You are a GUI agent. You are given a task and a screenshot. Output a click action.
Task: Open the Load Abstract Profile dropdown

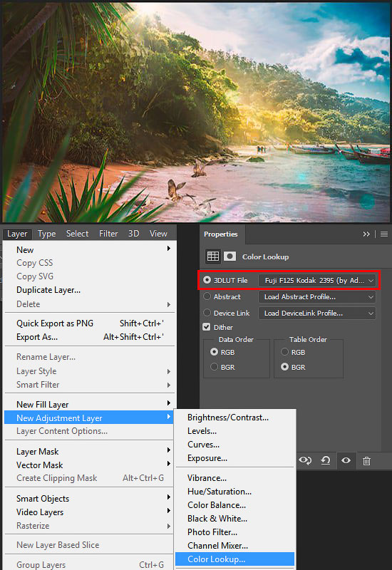(317, 296)
